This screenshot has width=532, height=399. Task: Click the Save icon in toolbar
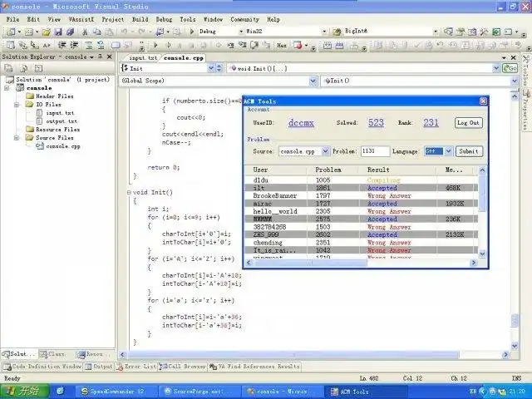pyautogui.click(x=58, y=32)
